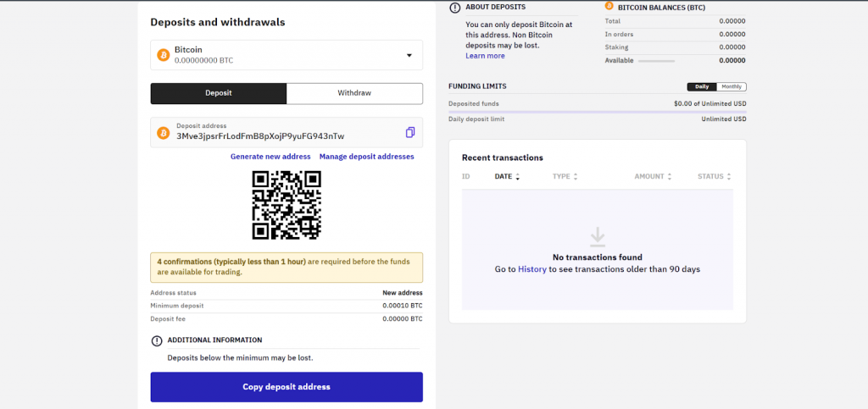
Task: Click the Available balance bar
Action: point(657,61)
